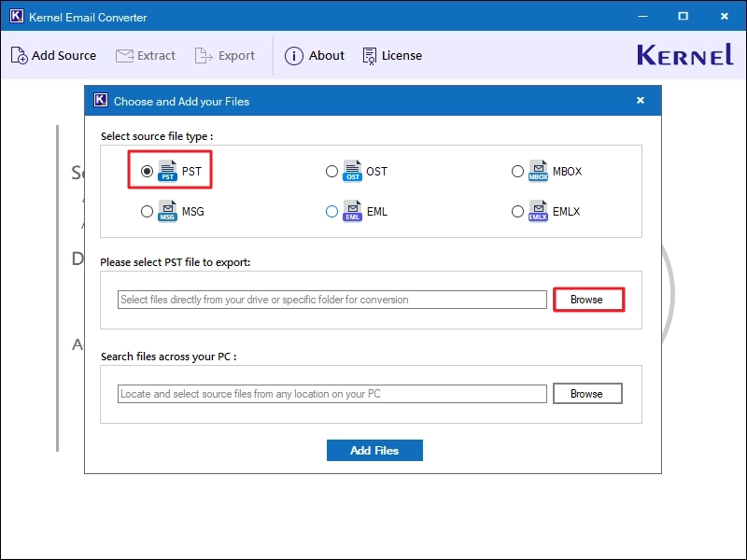The image size is (747, 560).
Task: Select the MBOX radio button
Action: 517,171
